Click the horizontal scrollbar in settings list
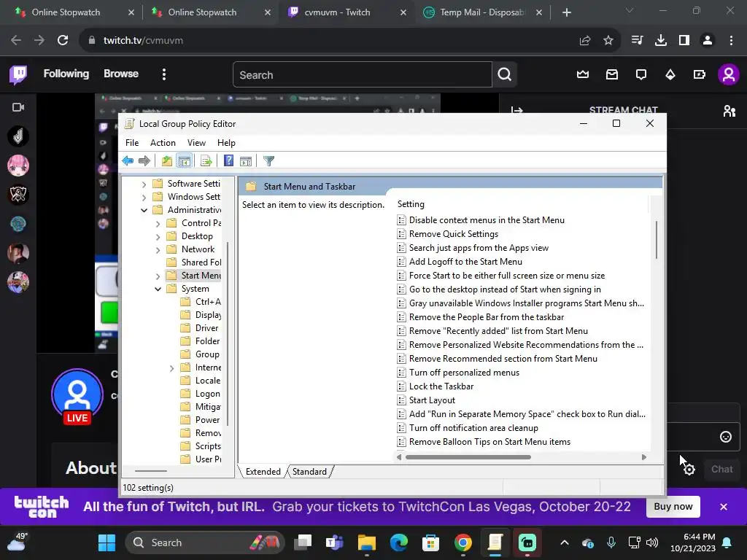This screenshot has width=747, height=560. pyautogui.click(x=468, y=457)
